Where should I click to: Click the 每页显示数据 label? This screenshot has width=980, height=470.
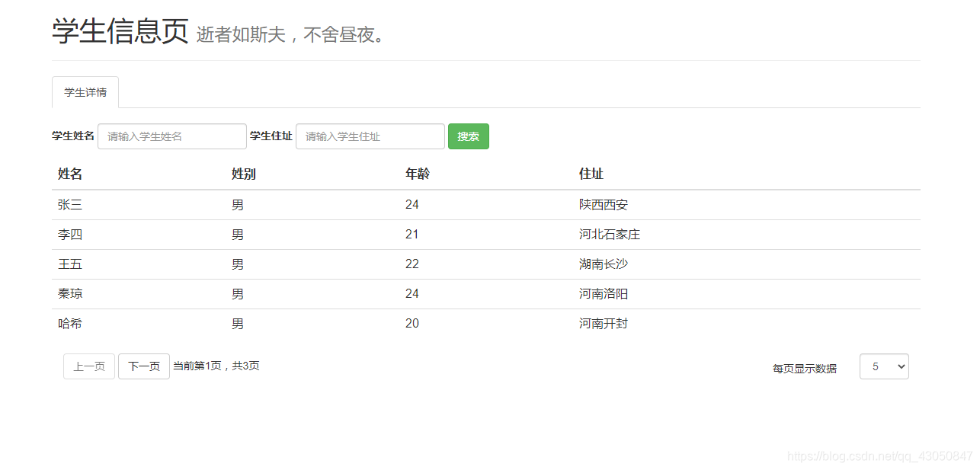[805, 369]
